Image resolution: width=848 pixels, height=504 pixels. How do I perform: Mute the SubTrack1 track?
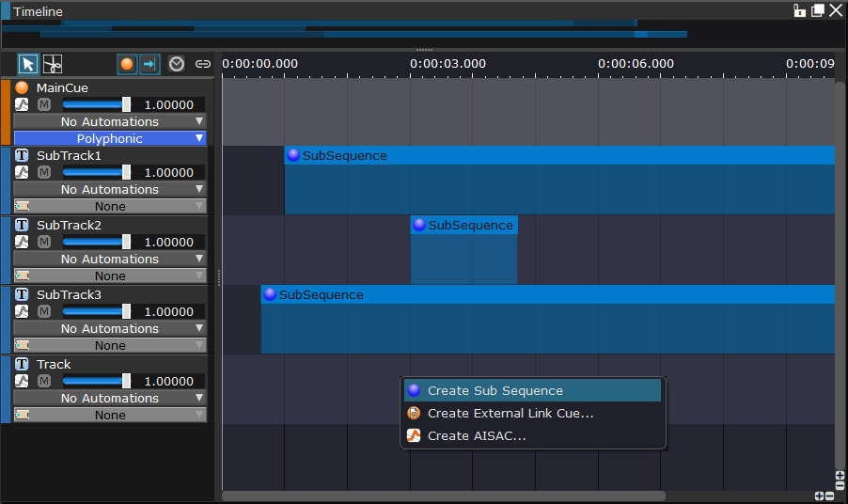click(x=44, y=172)
